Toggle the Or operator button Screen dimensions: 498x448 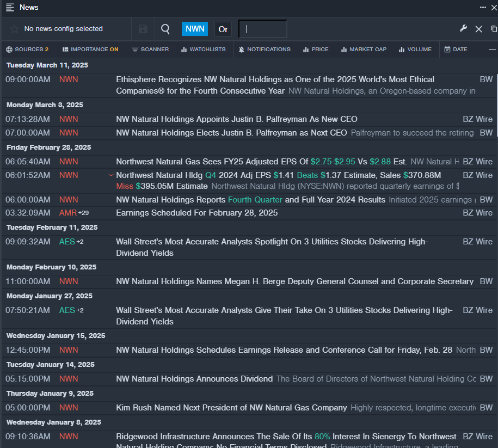coord(223,29)
